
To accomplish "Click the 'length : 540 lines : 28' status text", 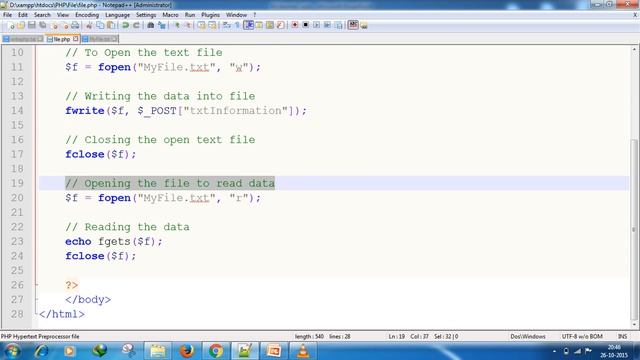I will point(322,337).
